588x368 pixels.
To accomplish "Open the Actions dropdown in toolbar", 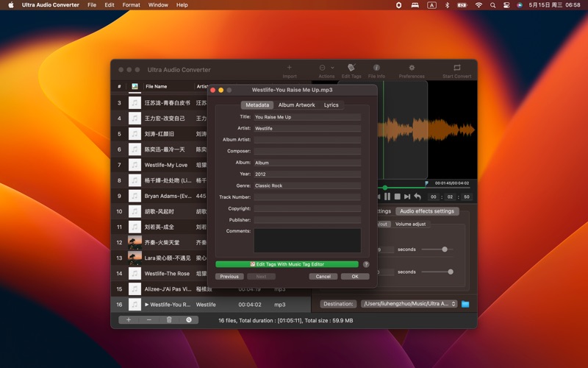I will pyautogui.click(x=326, y=69).
